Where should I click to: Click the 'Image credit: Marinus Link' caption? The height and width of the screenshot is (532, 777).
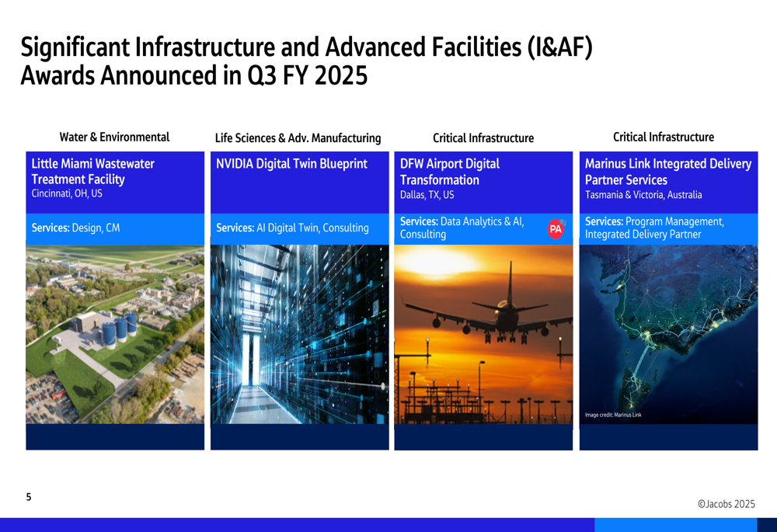613,415
